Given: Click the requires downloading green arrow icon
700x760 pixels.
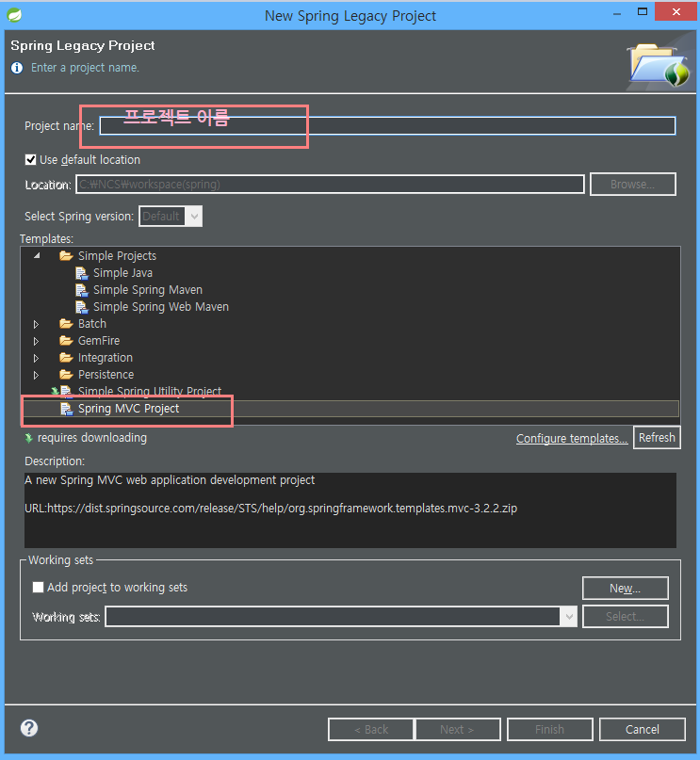Looking at the screenshot, I should (x=29, y=438).
